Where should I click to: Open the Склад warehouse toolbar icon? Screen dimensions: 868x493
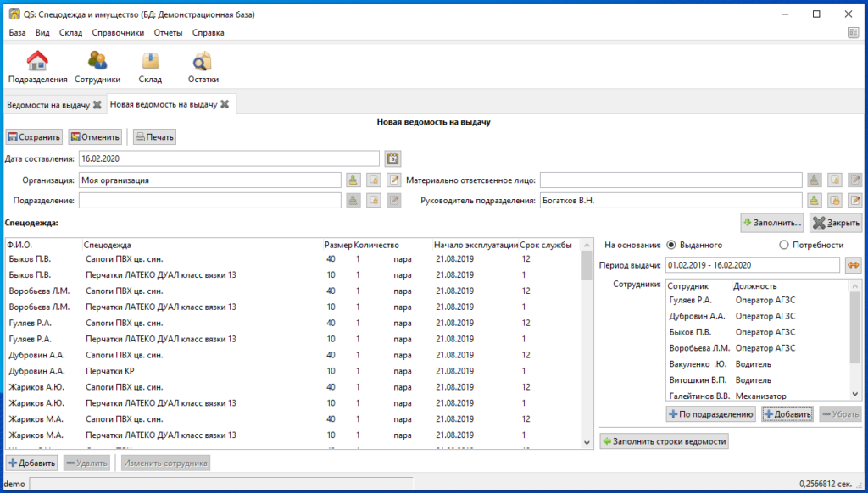[150, 66]
